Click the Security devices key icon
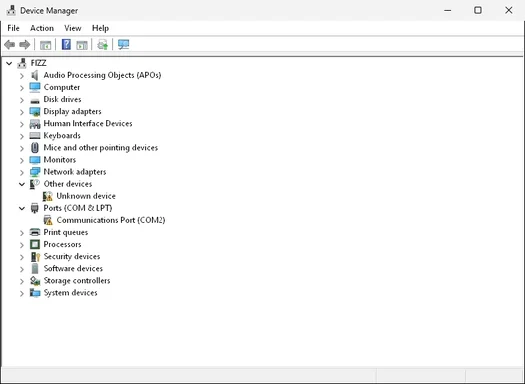This screenshot has height=384, width=525. click(x=35, y=257)
